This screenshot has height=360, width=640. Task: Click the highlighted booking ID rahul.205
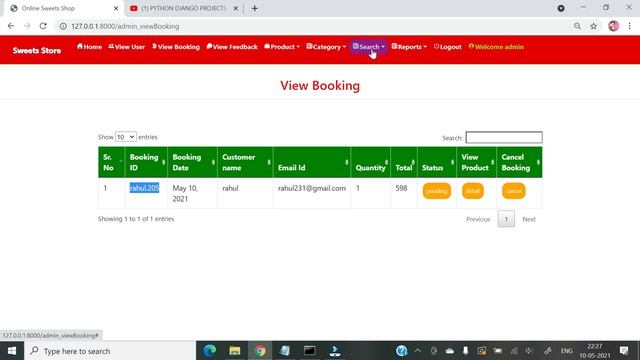tap(144, 188)
